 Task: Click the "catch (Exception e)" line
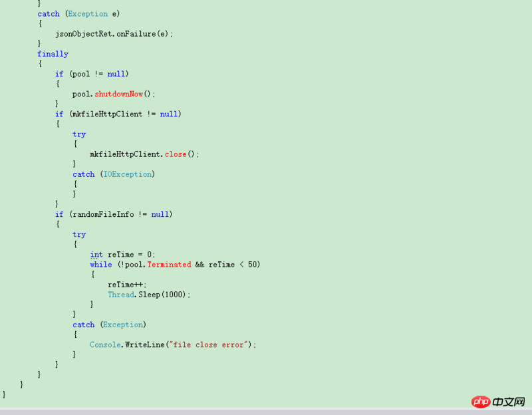[78, 14]
